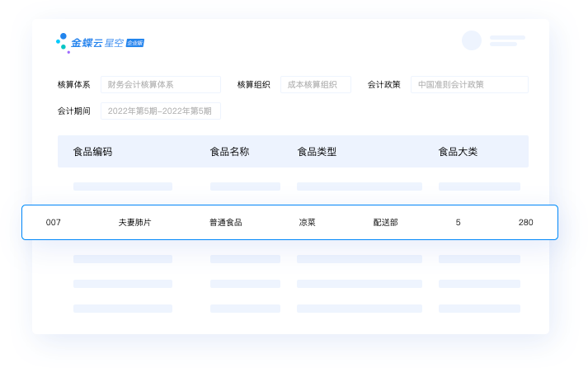Click the 食品大类 column header

tap(458, 152)
